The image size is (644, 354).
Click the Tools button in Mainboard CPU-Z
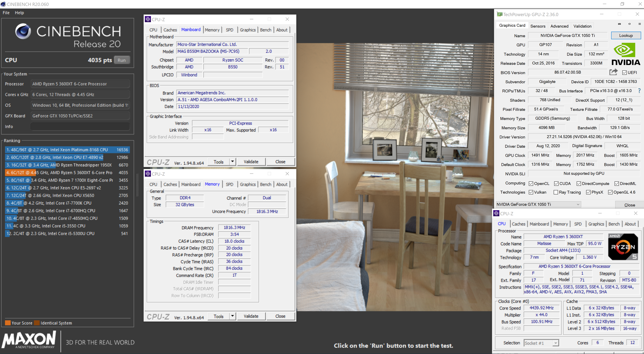(x=218, y=161)
